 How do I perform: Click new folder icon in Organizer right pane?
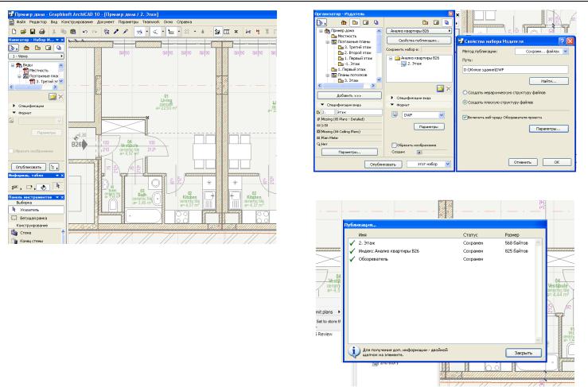pos(440,89)
